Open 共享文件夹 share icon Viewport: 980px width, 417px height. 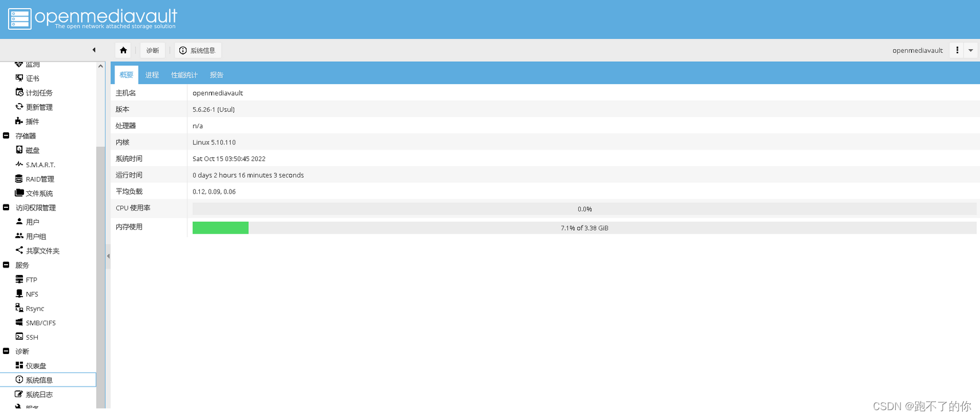pyautogui.click(x=19, y=250)
